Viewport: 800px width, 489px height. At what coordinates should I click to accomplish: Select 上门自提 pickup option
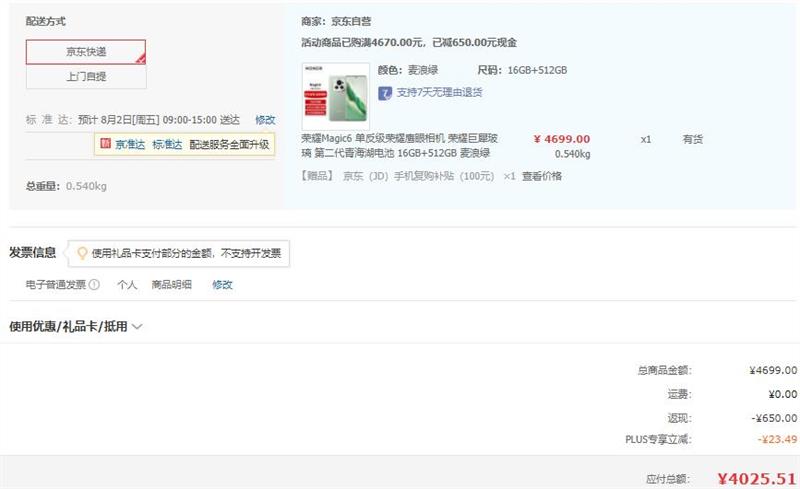coord(86,77)
